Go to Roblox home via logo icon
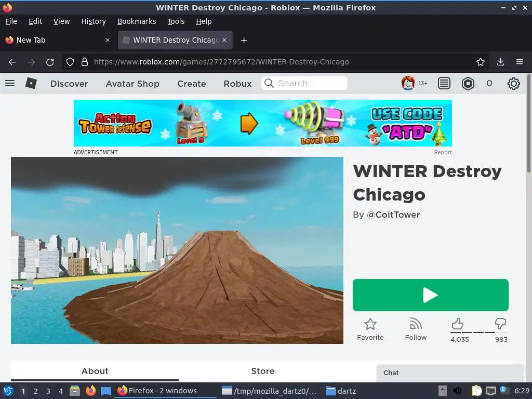The width and height of the screenshot is (532, 399). point(31,83)
